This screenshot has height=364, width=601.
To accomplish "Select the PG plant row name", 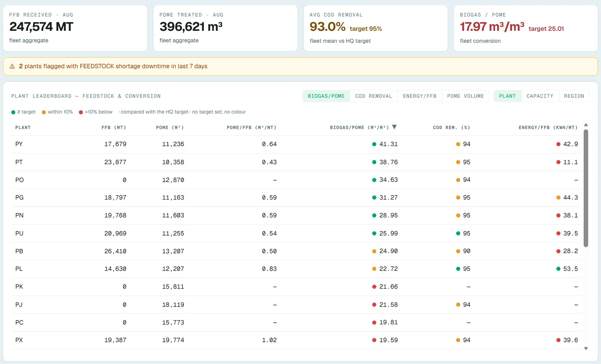I will tap(19, 198).
